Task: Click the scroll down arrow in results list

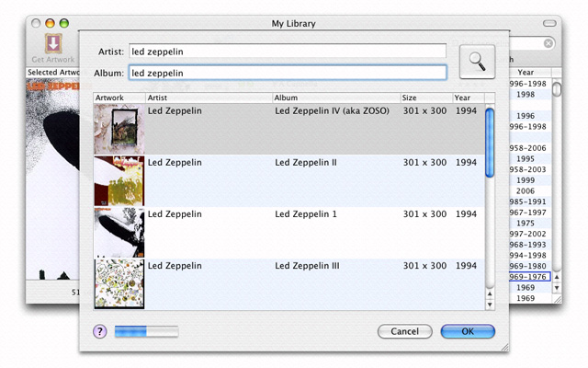Action: [490, 304]
